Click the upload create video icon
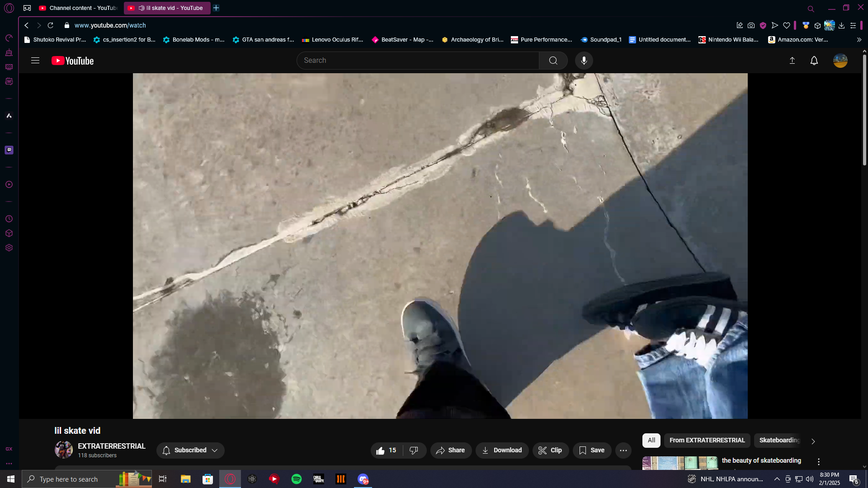 tap(792, 61)
